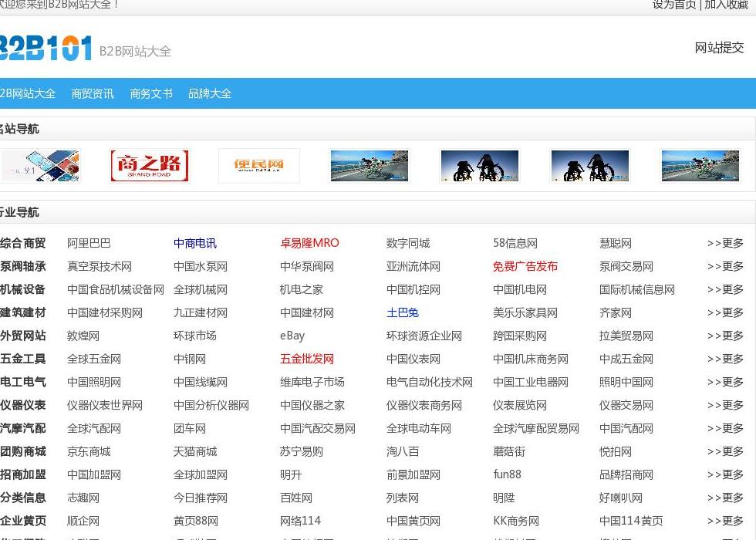This screenshot has width=756, height=540.
Task: Click 天猫商城 link
Action: (x=195, y=451)
